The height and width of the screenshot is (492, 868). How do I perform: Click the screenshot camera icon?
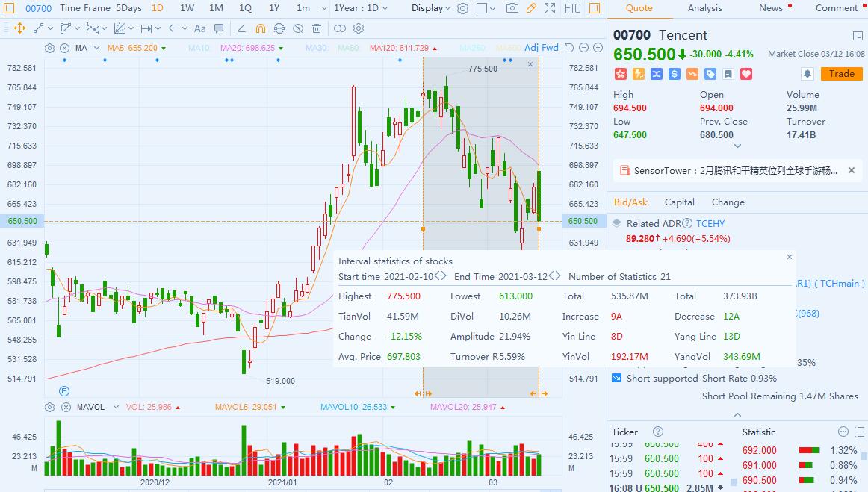point(512,8)
